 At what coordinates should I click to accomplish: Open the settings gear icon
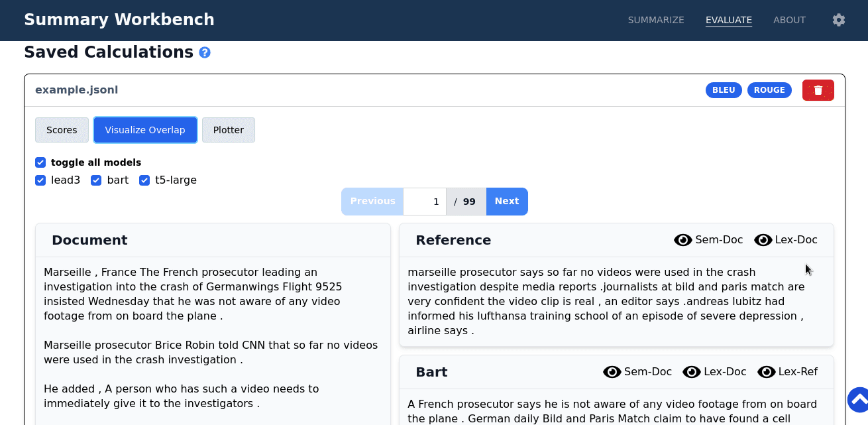[x=839, y=20]
